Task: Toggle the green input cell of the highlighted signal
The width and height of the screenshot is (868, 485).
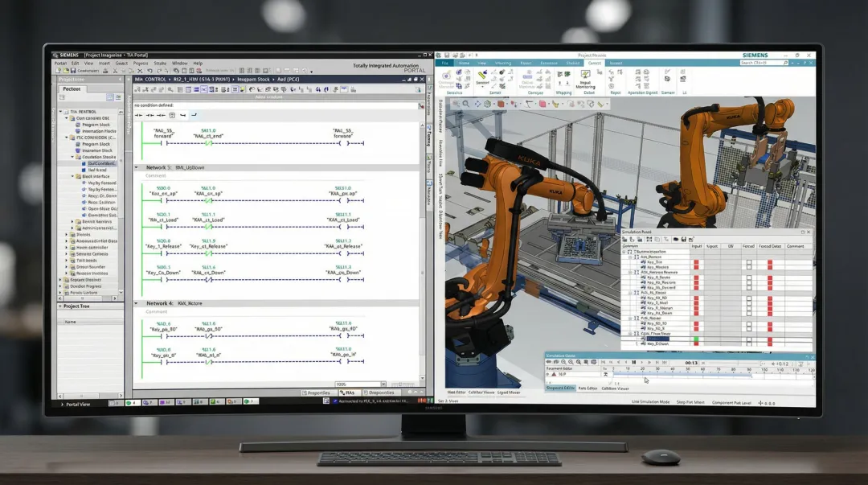Action: coord(696,338)
